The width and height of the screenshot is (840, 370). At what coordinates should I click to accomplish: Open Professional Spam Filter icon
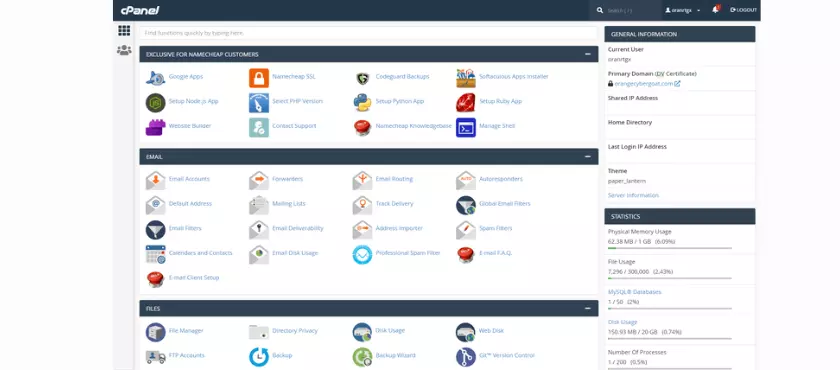pyautogui.click(x=363, y=254)
